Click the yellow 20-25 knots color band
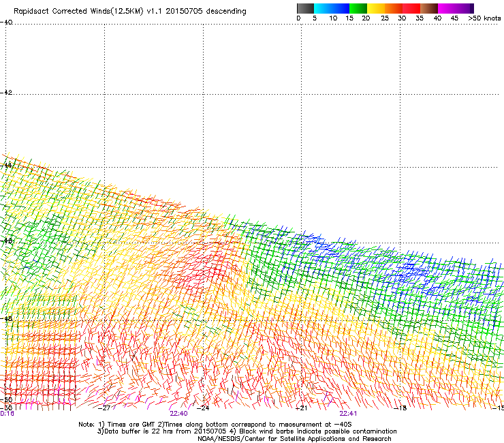 376,8
